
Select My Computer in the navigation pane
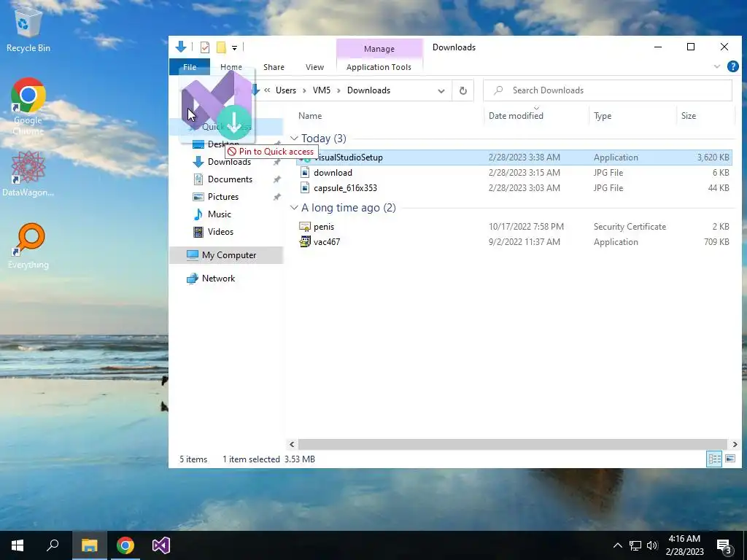(226, 255)
